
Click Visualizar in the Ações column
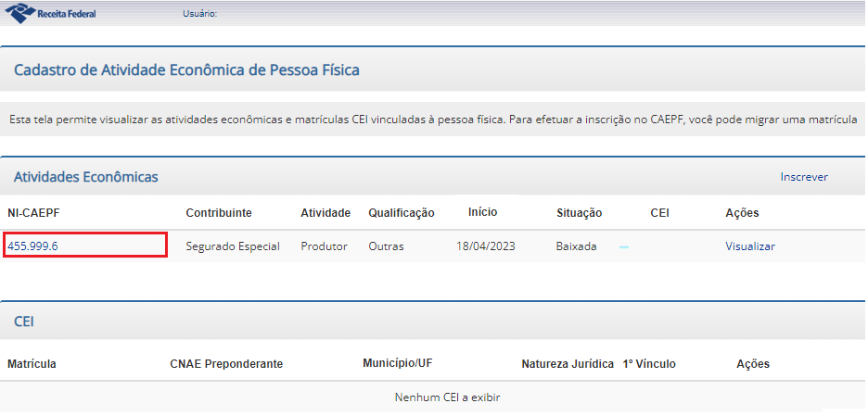point(750,246)
